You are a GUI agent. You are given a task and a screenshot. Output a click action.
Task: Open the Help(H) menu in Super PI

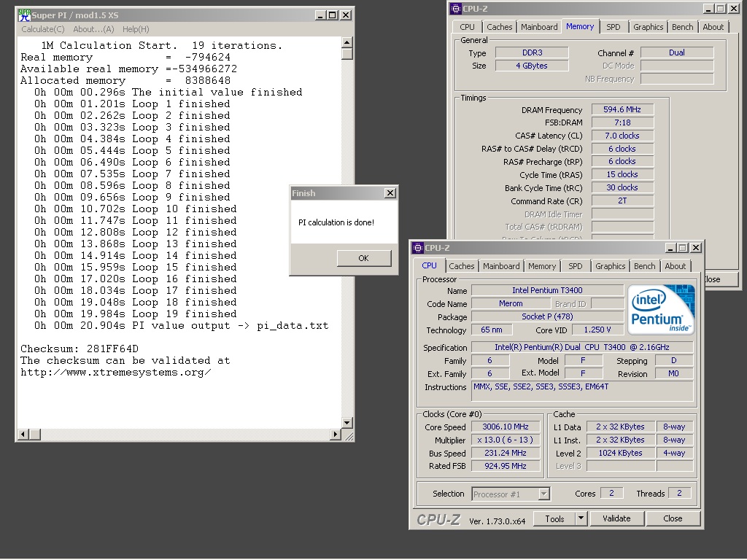coord(136,29)
